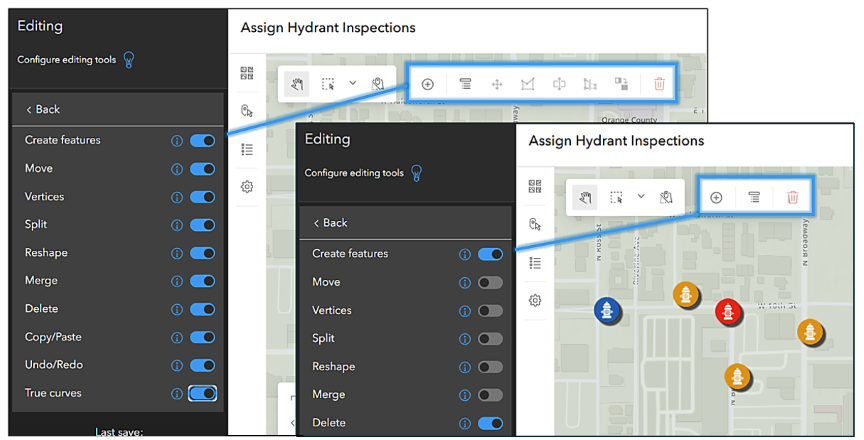Viewport: 864px width, 440px height.
Task: Show info for Move in front panel
Action: coord(465,283)
